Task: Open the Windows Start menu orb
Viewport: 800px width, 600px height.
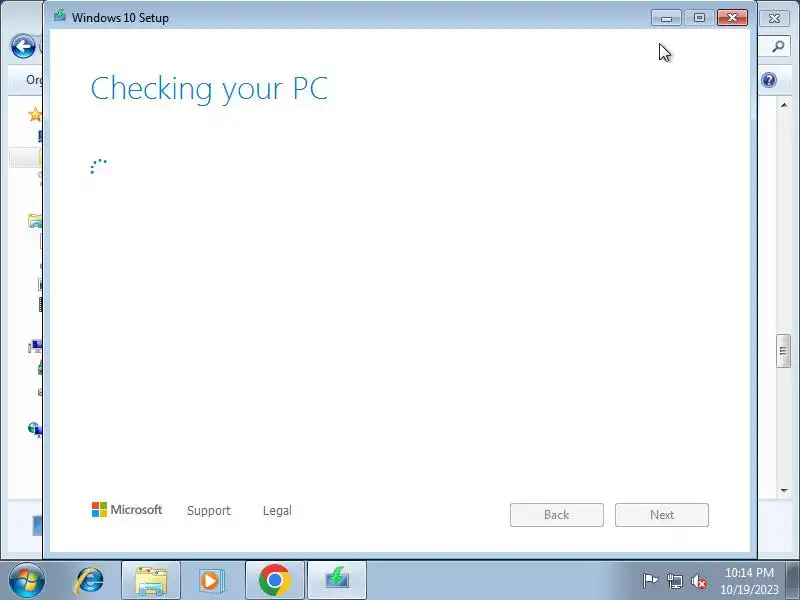Action: [x=26, y=581]
